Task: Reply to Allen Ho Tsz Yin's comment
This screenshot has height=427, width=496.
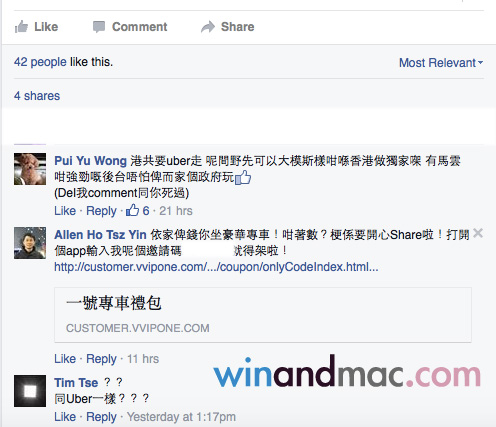Action: click(x=101, y=359)
